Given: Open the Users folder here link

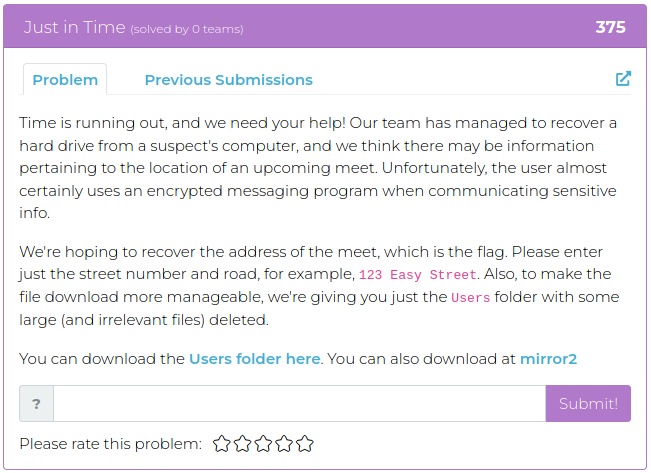Looking at the screenshot, I should click(255, 359).
